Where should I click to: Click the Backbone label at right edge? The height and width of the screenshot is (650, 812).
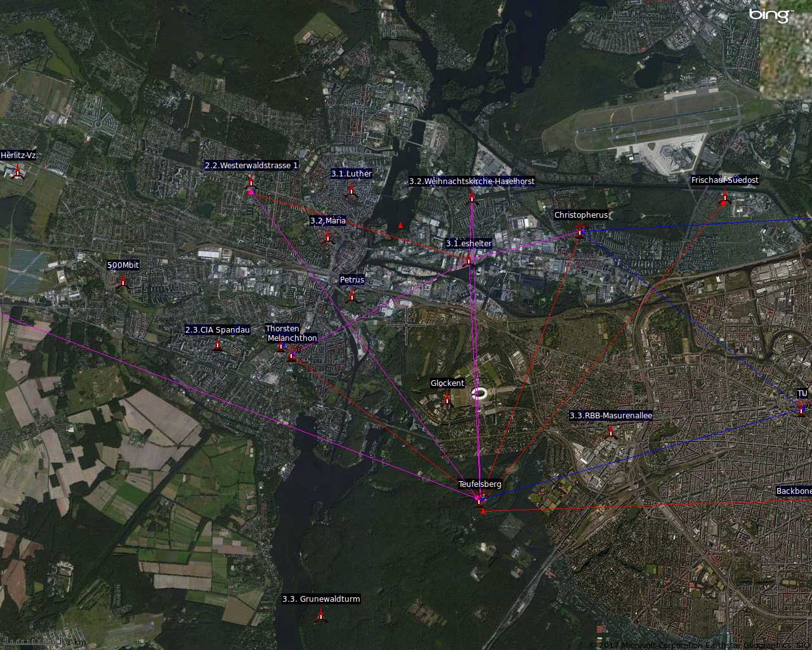click(x=794, y=491)
